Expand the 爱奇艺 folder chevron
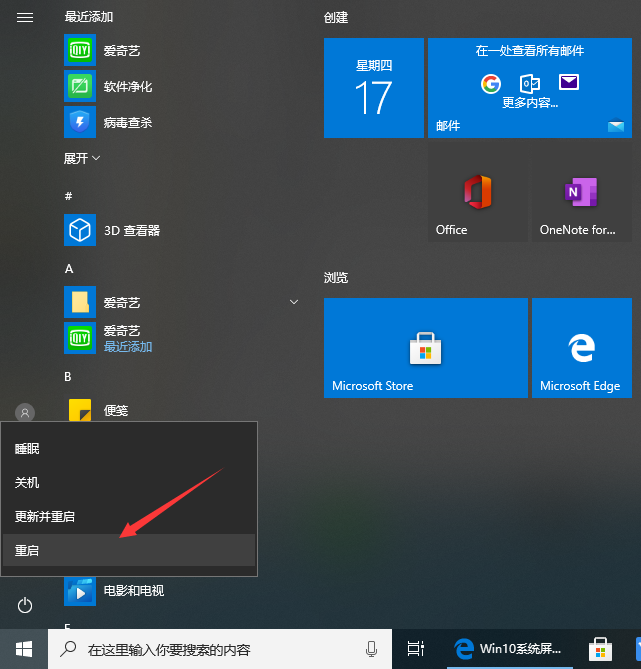641x669 pixels. point(294,301)
